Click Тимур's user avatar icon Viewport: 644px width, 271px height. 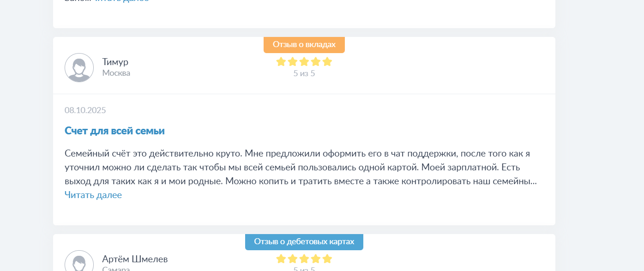point(79,67)
